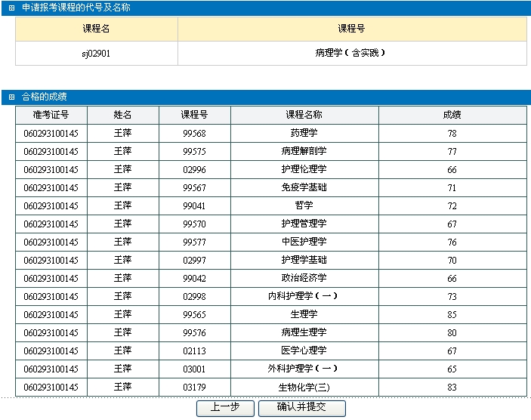
Task: Click the 课程名称 column header
Action: pos(304,115)
